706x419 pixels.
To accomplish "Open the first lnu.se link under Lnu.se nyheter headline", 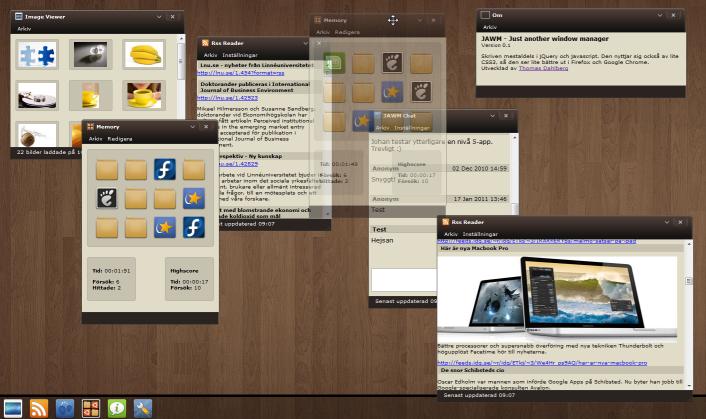I will (241, 72).
